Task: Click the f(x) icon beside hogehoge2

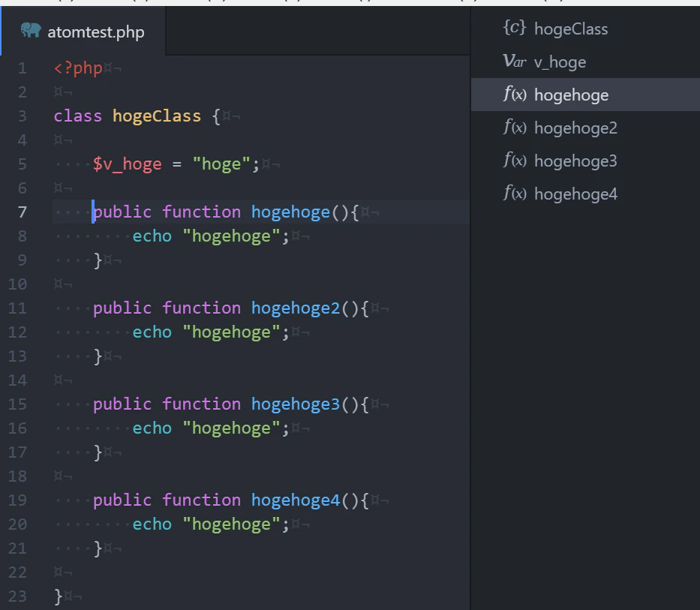Action: tap(515, 128)
